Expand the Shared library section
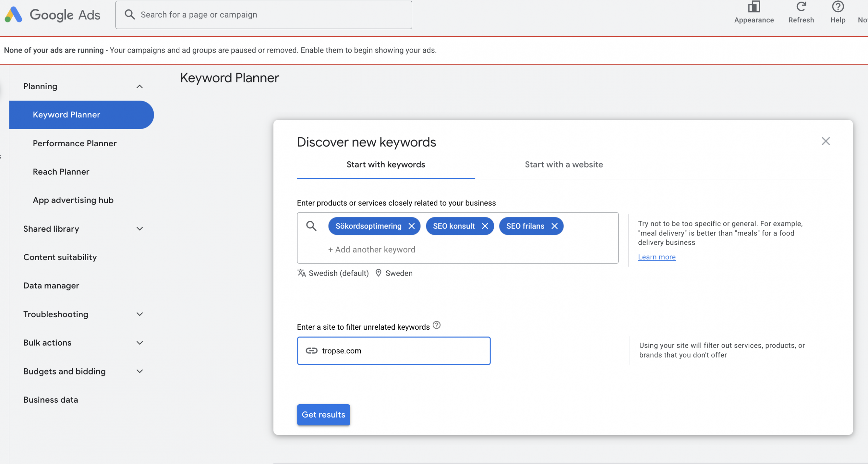Viewport: 868px width, 464px height. [139, 229]
